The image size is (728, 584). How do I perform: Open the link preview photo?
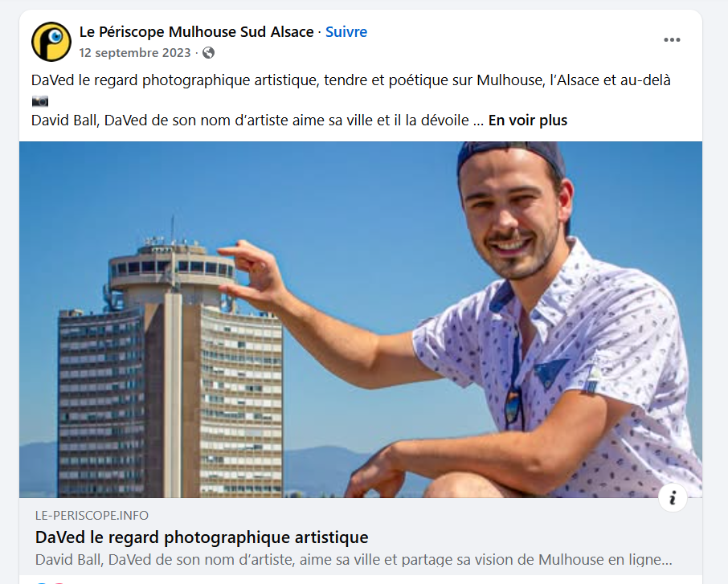tap(360, 320)
